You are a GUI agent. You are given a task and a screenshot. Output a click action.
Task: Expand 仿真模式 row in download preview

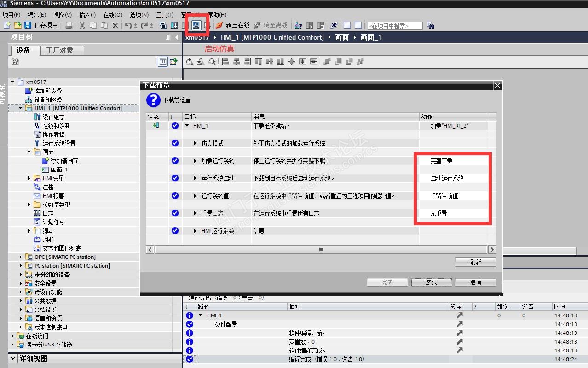195,143
